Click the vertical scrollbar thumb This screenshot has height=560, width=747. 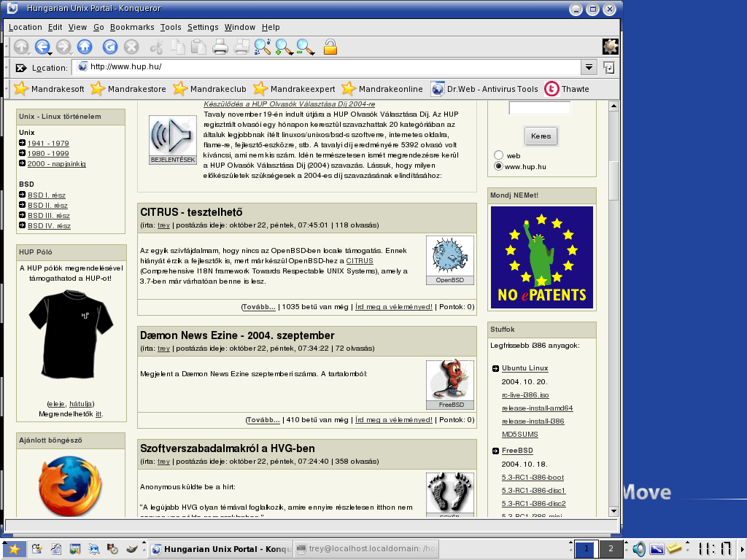(x=614, y=181)
